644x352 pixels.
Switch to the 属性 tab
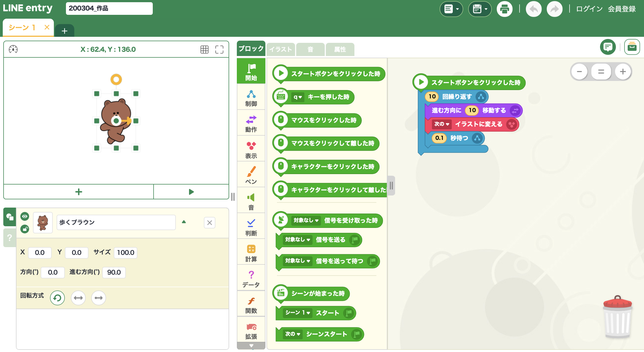tap(340, 49)
